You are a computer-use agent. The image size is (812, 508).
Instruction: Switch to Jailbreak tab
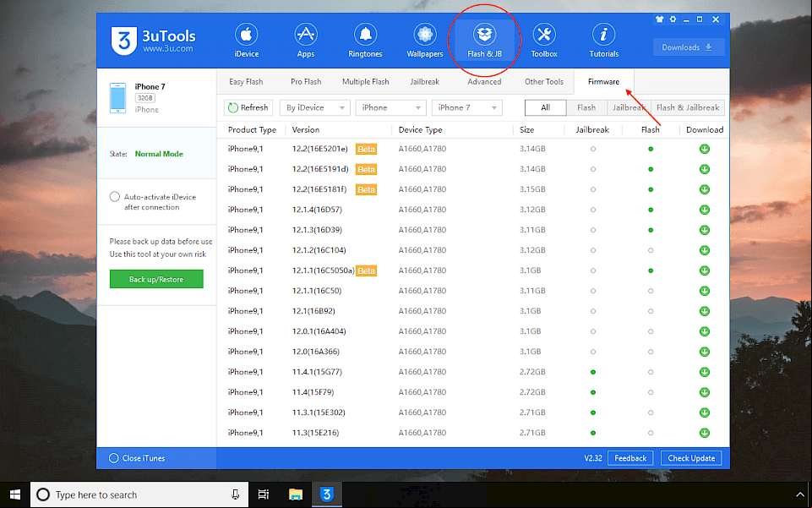coord(425,82)
